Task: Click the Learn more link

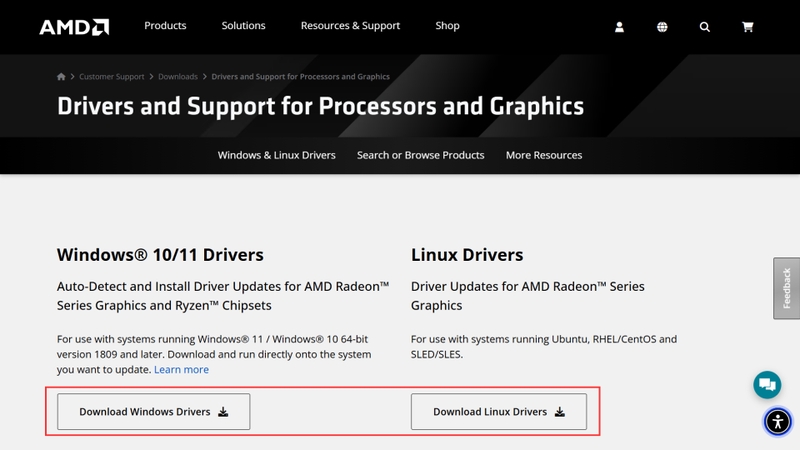Action: pos(181,369)
